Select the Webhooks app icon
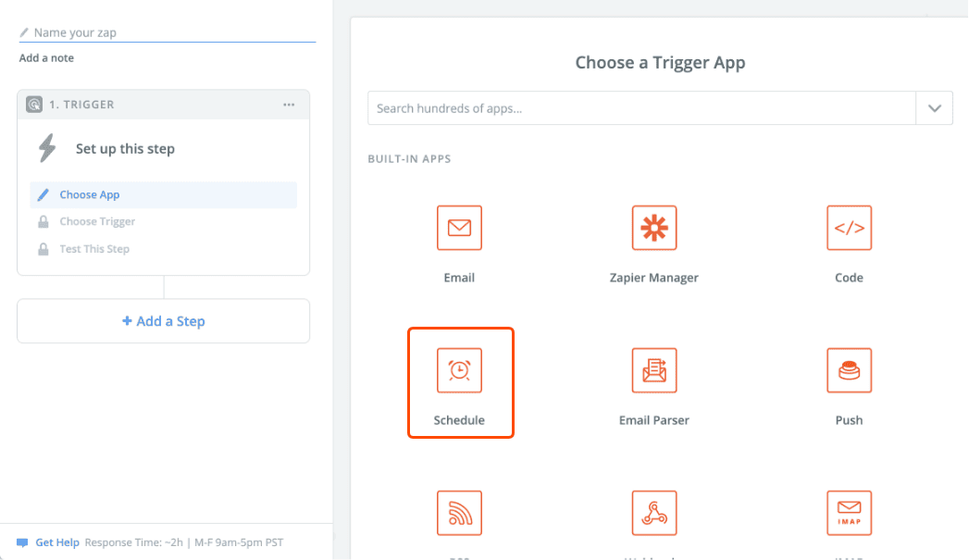 (654, 513)
